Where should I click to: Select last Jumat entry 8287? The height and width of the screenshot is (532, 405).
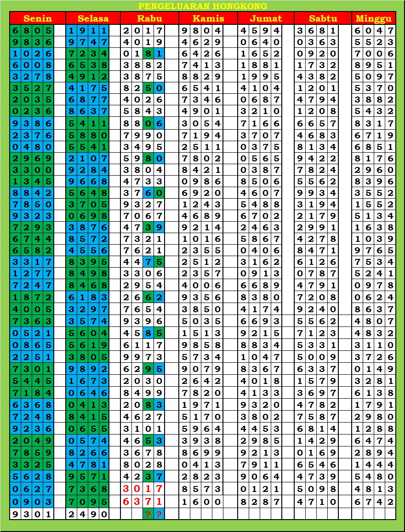click(260, 501)
